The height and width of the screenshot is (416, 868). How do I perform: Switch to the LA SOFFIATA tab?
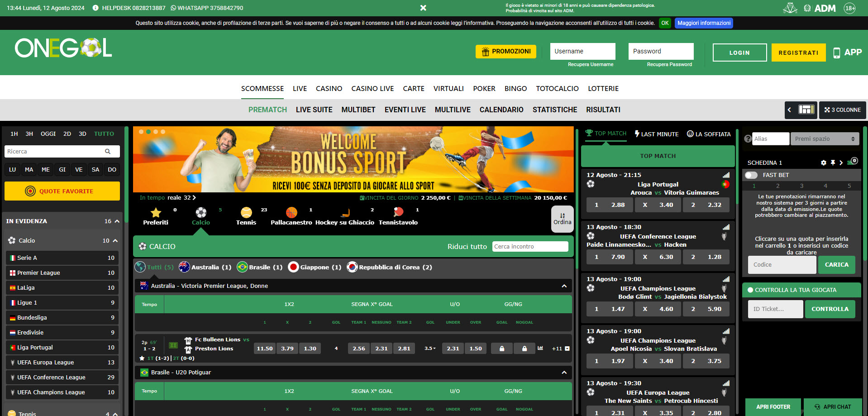point(709,134)
